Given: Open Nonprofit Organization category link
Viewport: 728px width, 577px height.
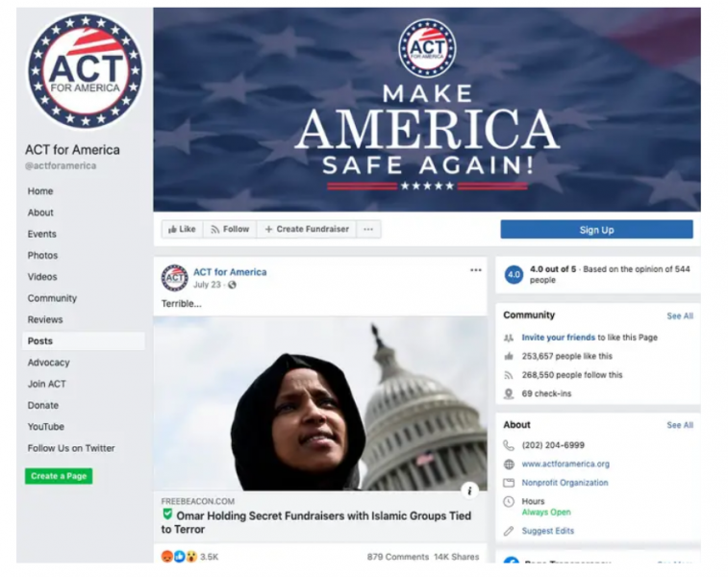Looking at the screenshot, I should [565, 483].
